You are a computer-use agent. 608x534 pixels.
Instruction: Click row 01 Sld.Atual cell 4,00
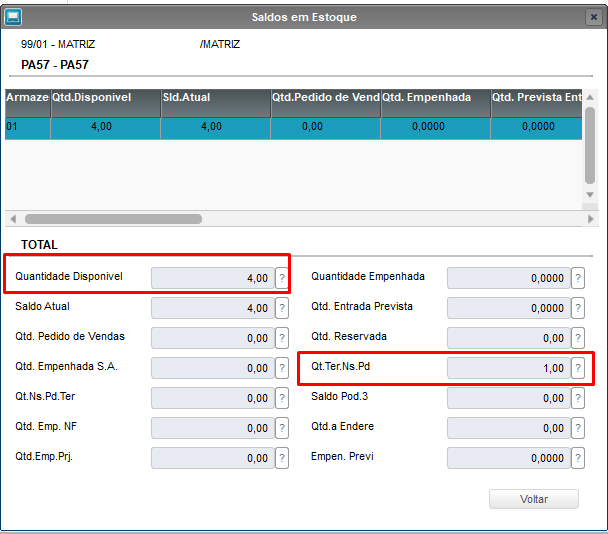[x=216, y=128]
